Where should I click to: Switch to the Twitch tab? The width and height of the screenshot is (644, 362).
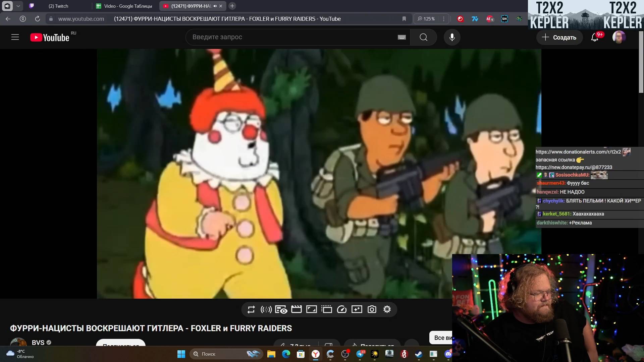pyautogui.click(x=58, y=6)
